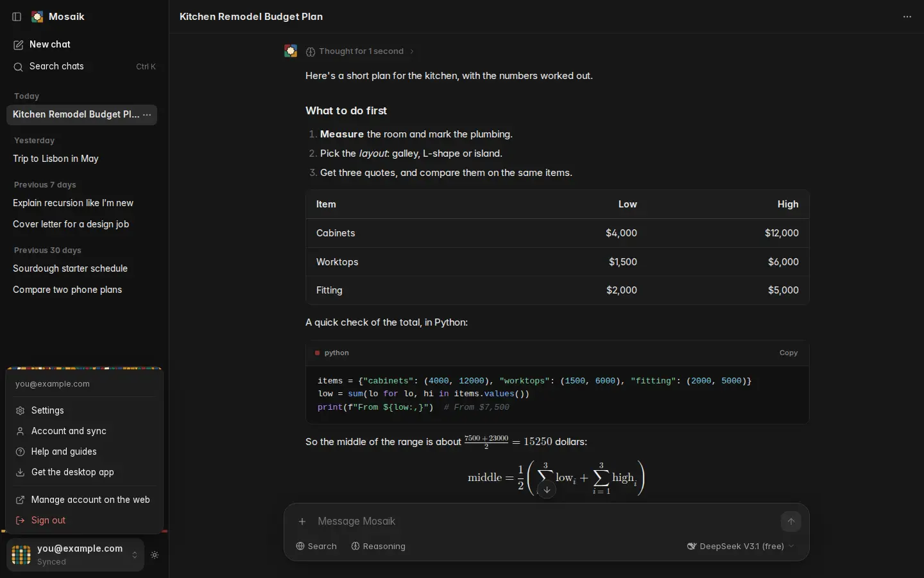Click the user avatar at bottom left
The width and height of the screenshot is (924, 578).
(21, 555)
